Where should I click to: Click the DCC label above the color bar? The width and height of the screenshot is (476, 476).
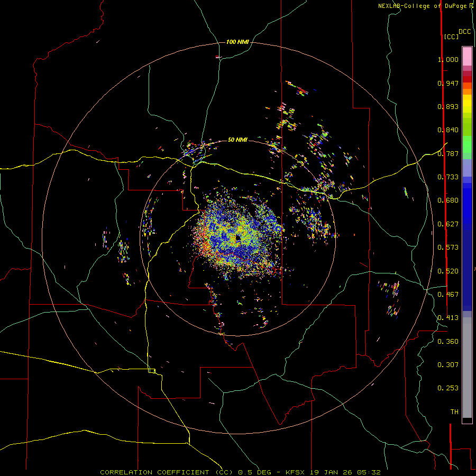click(465, 32)
